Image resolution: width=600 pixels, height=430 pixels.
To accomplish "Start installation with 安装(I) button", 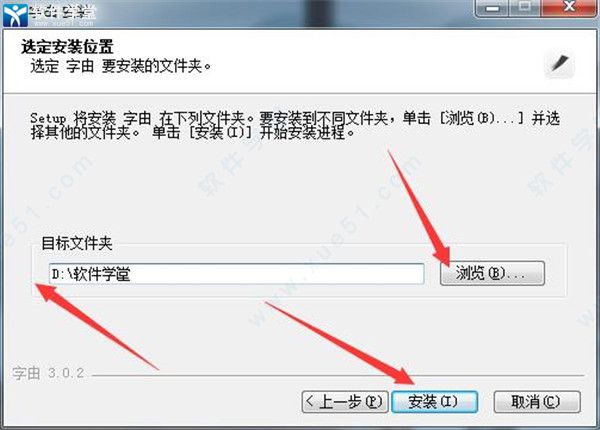I will (x=434, y=401).
